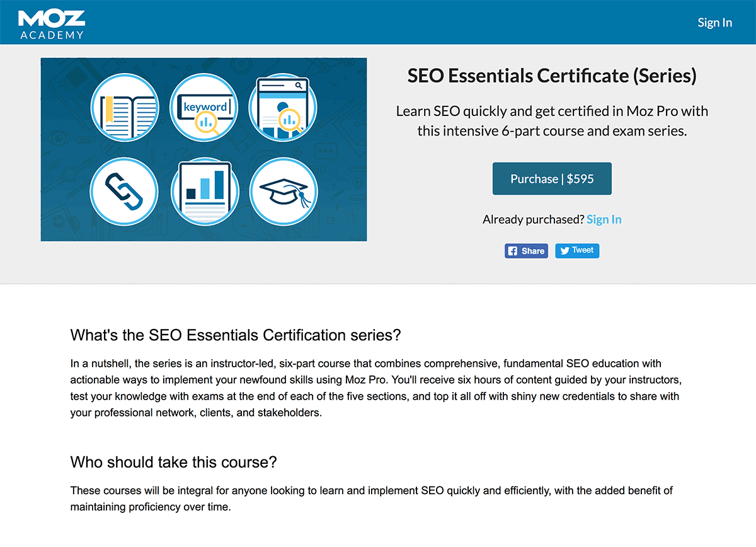Click the Purchase | $595 button
Viewport: 756px width, 547px height.
[x=552, y=179]
